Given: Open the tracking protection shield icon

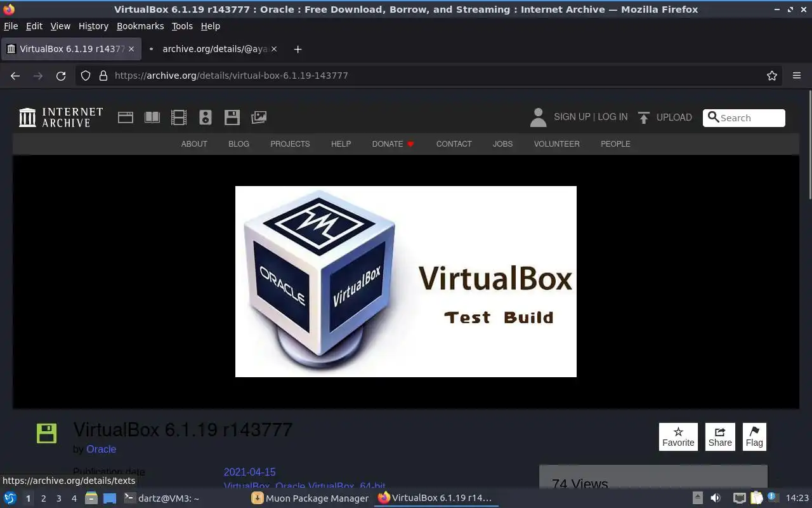Looking at the screenshot, I should pyautogui.click(x=86, y=76).
